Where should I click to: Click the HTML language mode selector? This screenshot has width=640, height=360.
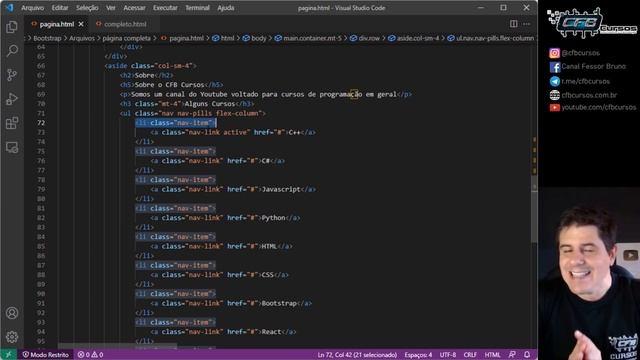click(x=492, y=355)
